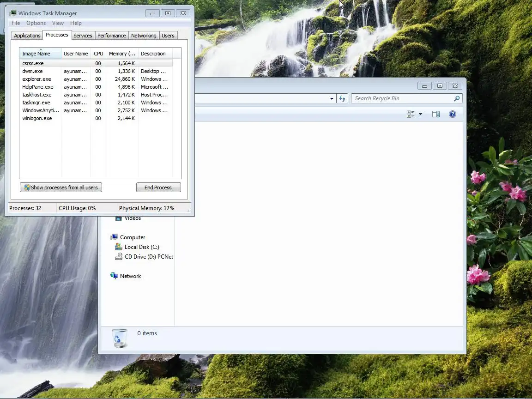Screen dimensions: 532x399
Task: Switch to the Services tab
Action: (83, 36)
